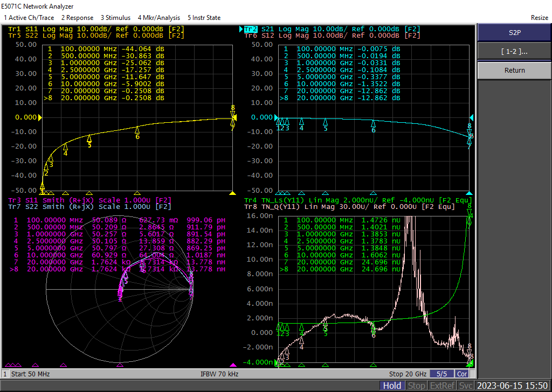Click the Stop status indicator
The image size is (552, 392).
417,386
